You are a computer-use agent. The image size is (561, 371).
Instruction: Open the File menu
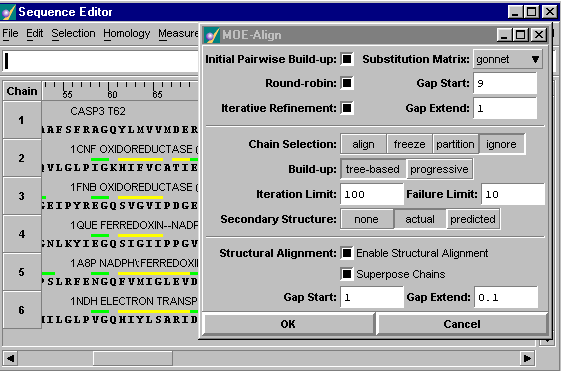pos(10,34)
